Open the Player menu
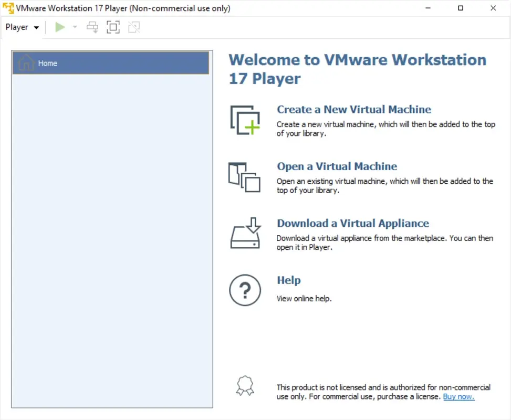 point(16,27)
